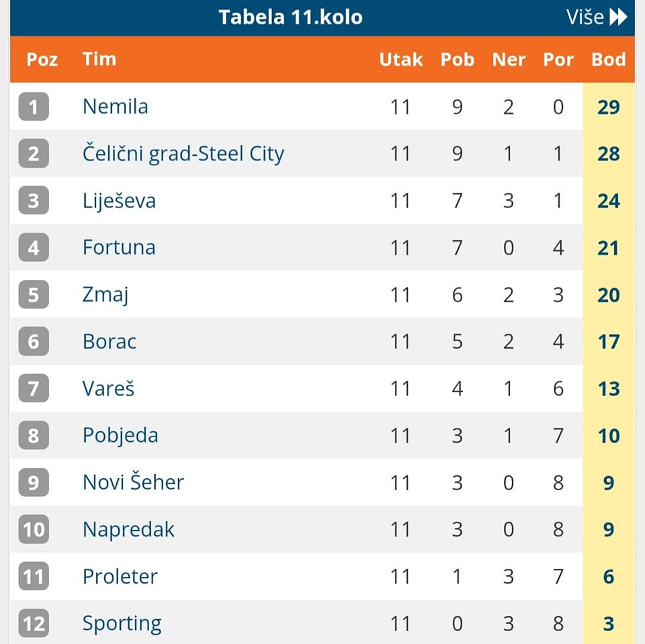Click the Tim column header
This screenshot has width=645, height=644.
pos(99,59)
